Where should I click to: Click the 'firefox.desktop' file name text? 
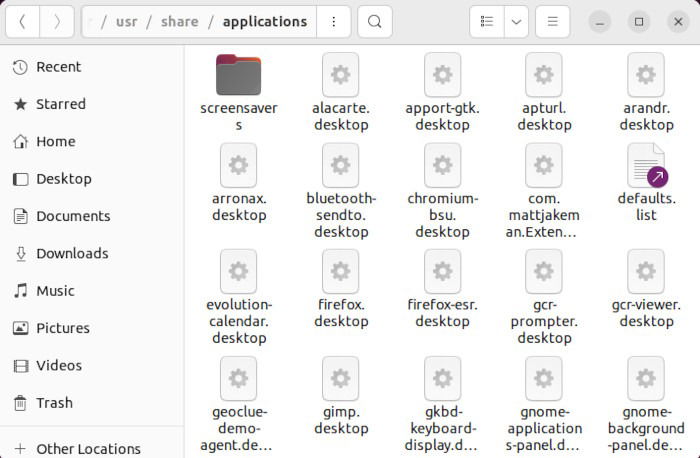(x=341, y=313)
